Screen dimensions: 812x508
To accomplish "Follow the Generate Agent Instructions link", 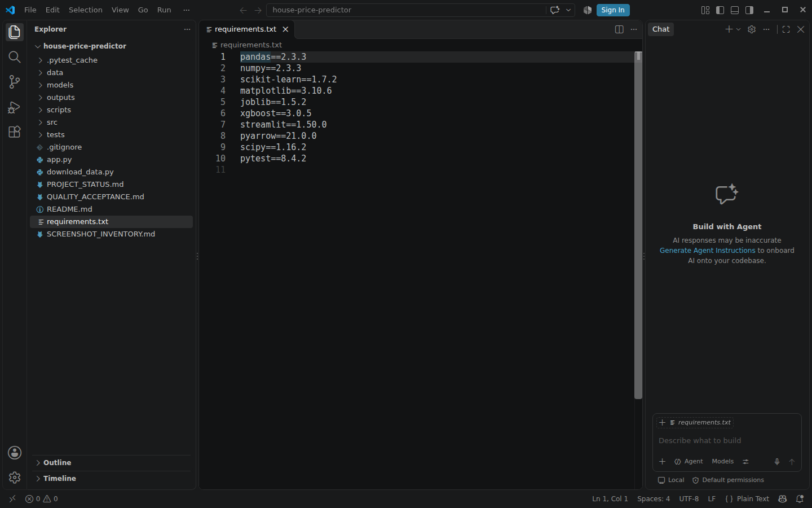I will [707, 251].
